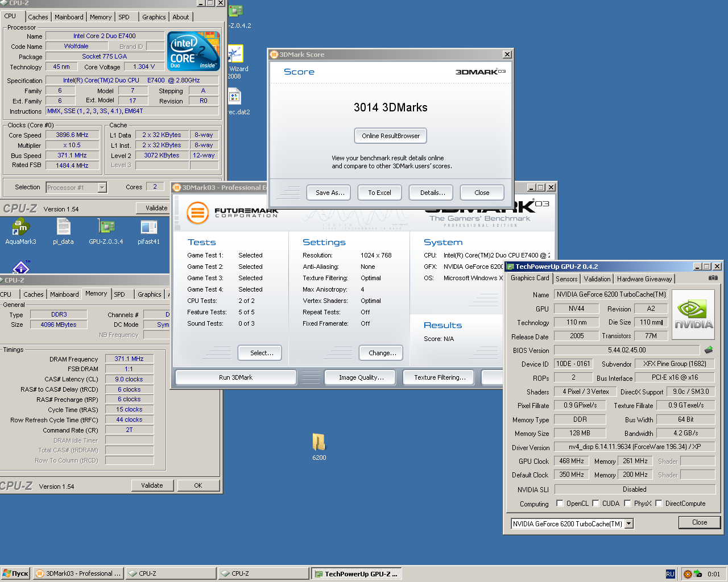Enable the DirectCompute checkbox

pyautogui.click(x=659, y=503)
